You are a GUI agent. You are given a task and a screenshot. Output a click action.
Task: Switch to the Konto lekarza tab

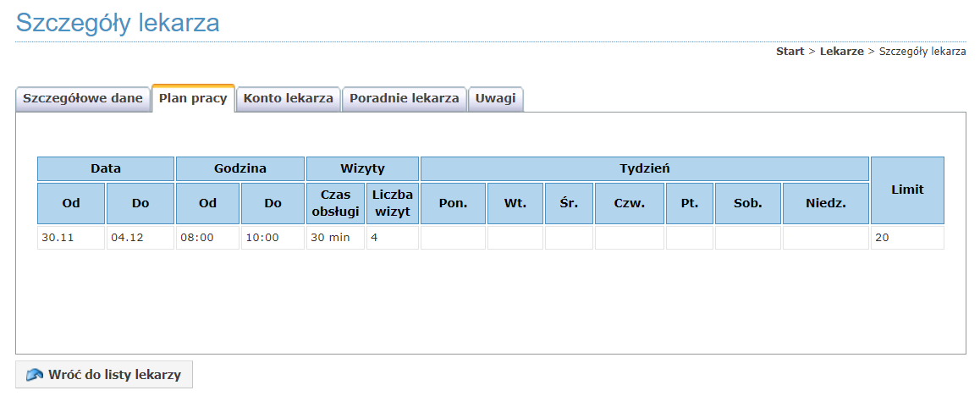[x=288, y=98]
